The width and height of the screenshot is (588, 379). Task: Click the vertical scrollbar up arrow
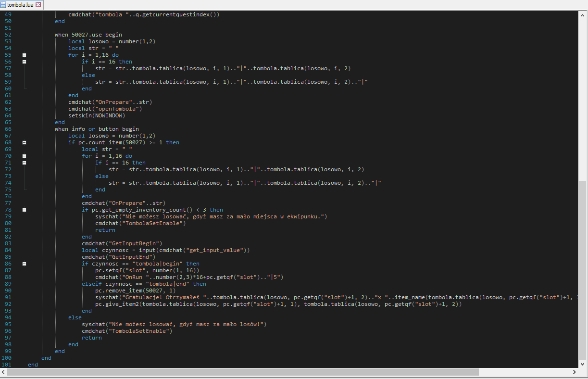583,15
